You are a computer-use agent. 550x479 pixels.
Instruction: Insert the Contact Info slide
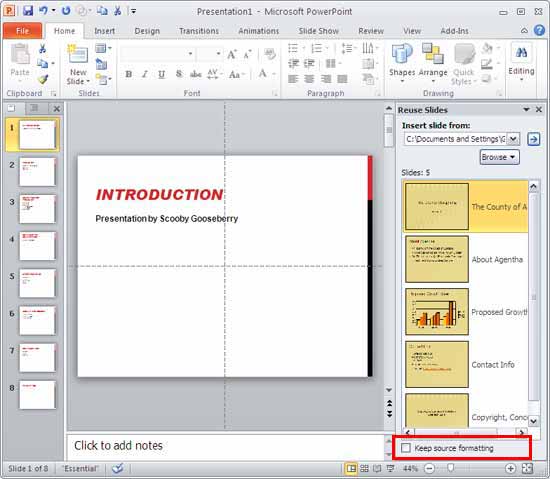pos(437,364)
